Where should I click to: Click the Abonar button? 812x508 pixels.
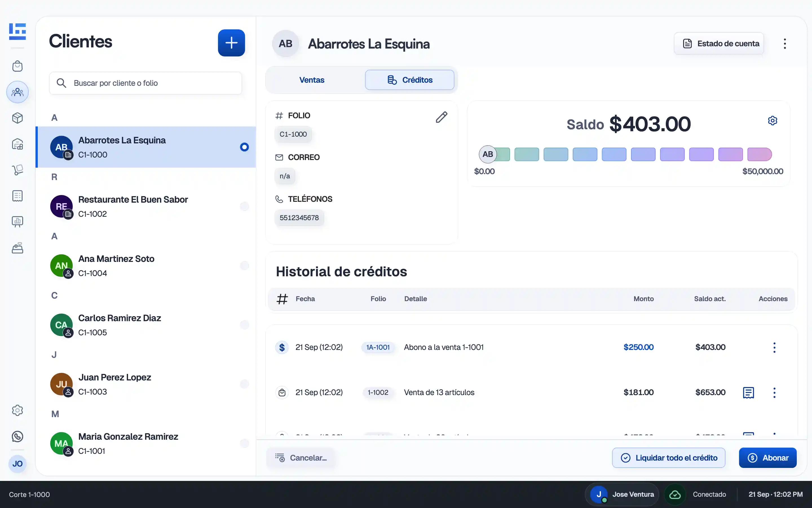768,457
